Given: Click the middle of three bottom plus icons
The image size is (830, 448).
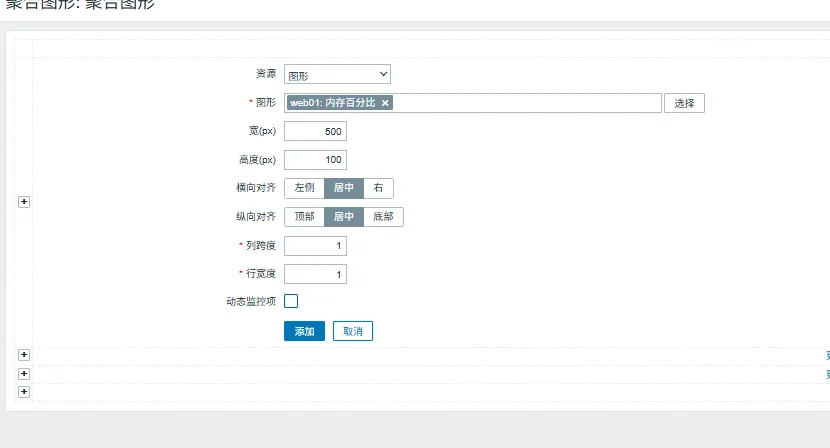Looking at the screenshot, I should 24,374.
